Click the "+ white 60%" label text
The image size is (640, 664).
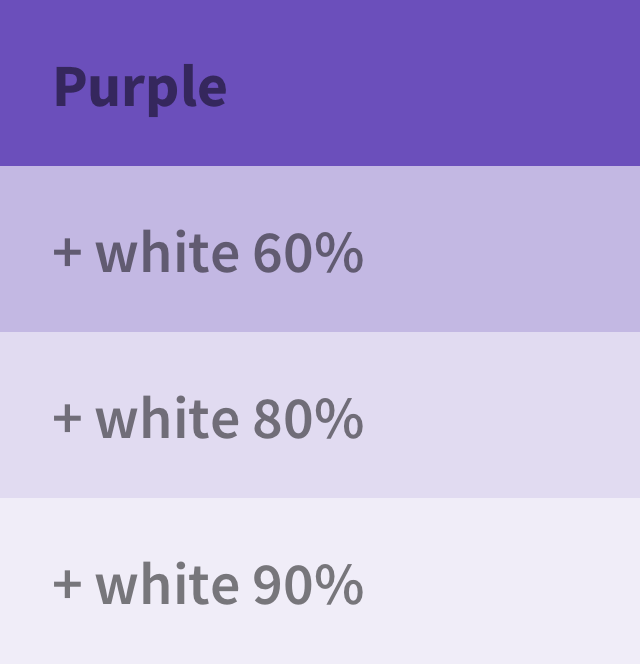(x=207, y=252)
